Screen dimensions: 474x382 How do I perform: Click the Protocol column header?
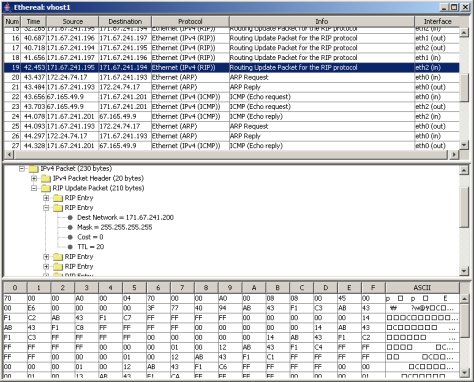point(190,21)
